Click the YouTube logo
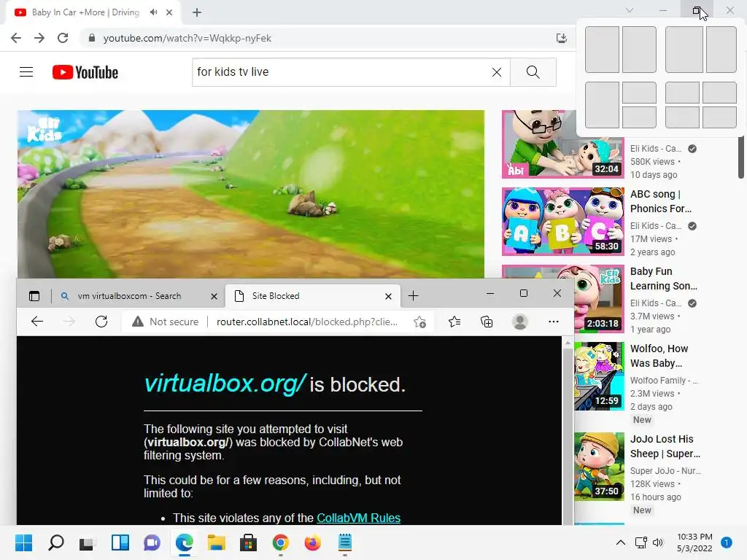Viewport: 747px width, 560px height. [x=85, y=72]
